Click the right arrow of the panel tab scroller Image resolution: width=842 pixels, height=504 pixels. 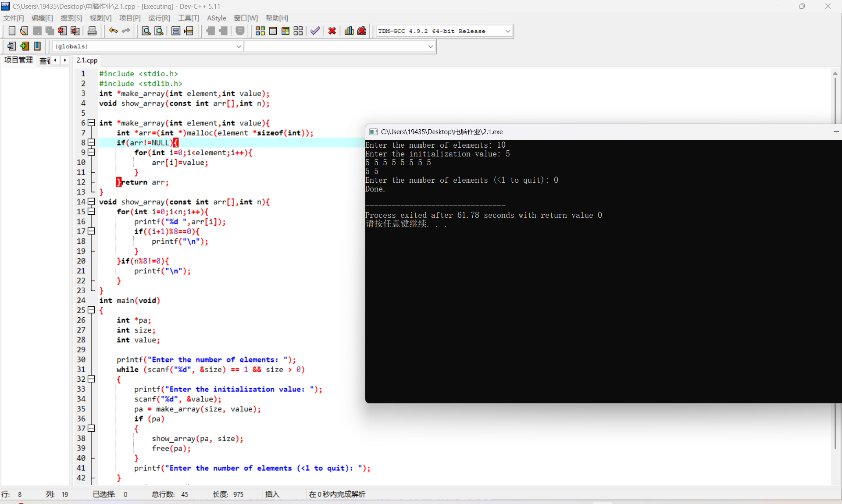pos(65,60)
